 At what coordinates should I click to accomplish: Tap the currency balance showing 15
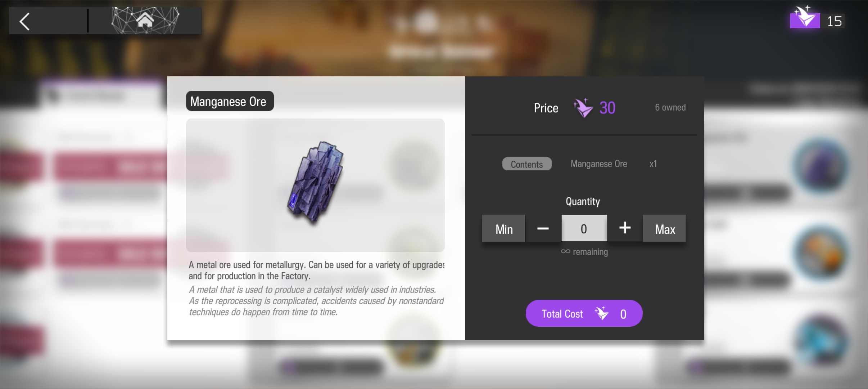[x=834, y=21]
